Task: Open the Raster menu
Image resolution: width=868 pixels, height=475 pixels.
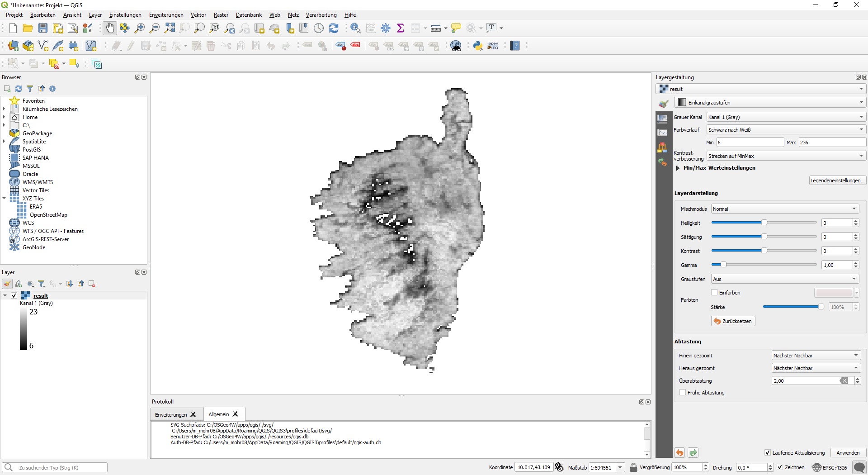Action: [x=221, y=14]
